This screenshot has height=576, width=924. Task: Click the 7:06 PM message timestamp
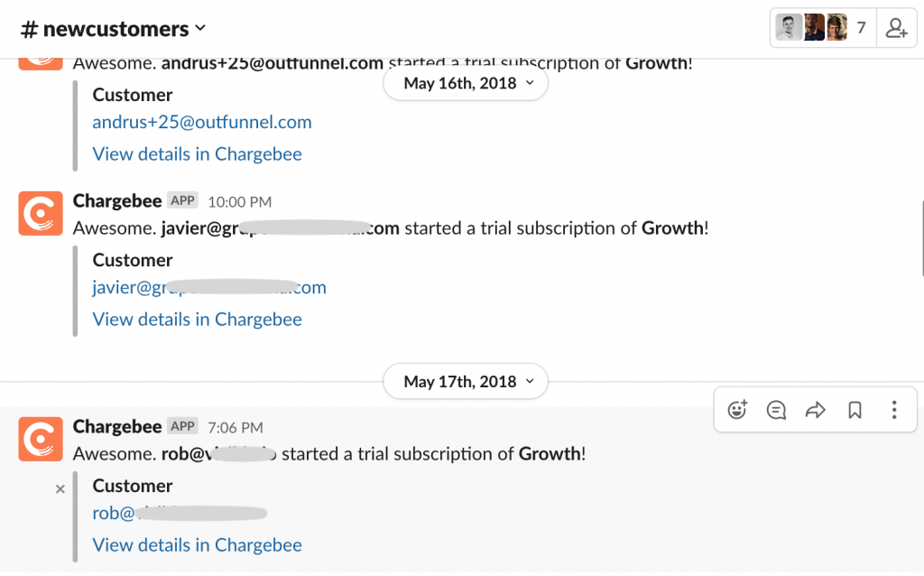point(236,427)
